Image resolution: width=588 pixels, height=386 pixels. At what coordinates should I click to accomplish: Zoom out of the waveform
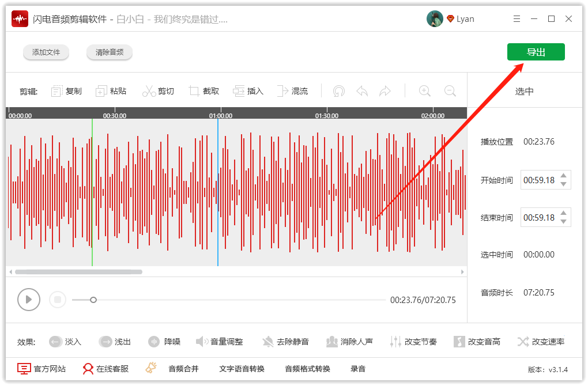[x=450, y=91]
